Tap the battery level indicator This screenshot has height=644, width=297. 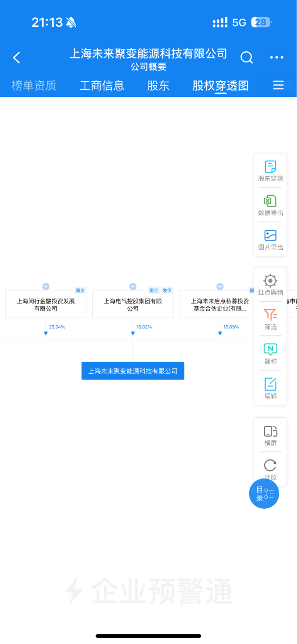click(261, 22)
